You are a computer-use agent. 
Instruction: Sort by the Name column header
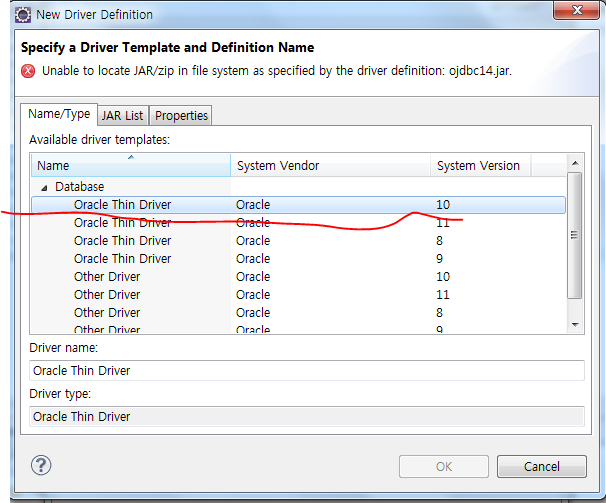coord(131,165)
